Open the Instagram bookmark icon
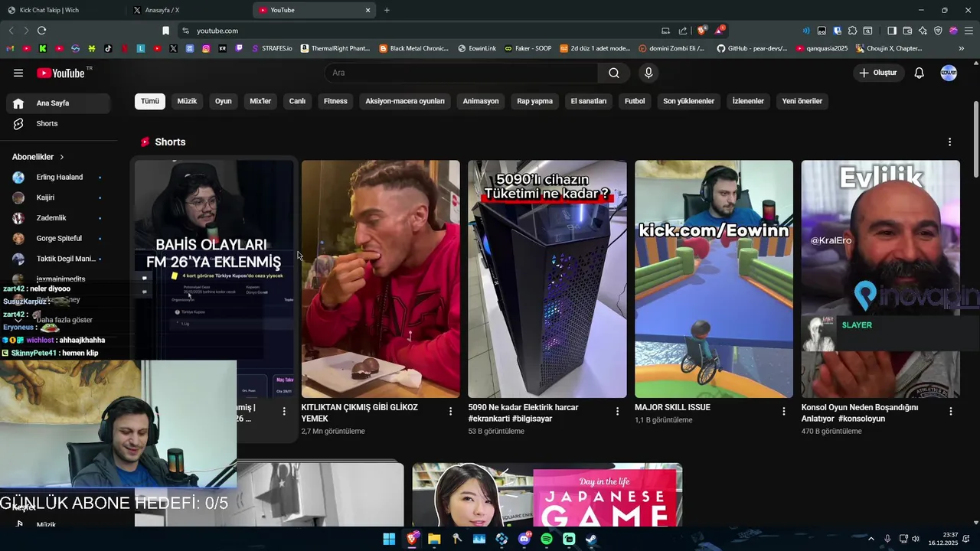This screenshot has height=551, width=980. coord(206,48)
